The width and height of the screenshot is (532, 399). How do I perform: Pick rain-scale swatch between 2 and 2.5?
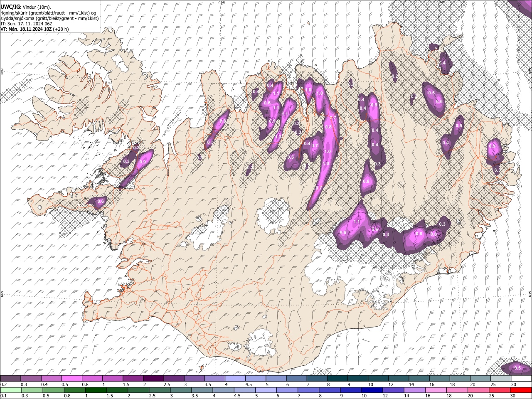138,390
